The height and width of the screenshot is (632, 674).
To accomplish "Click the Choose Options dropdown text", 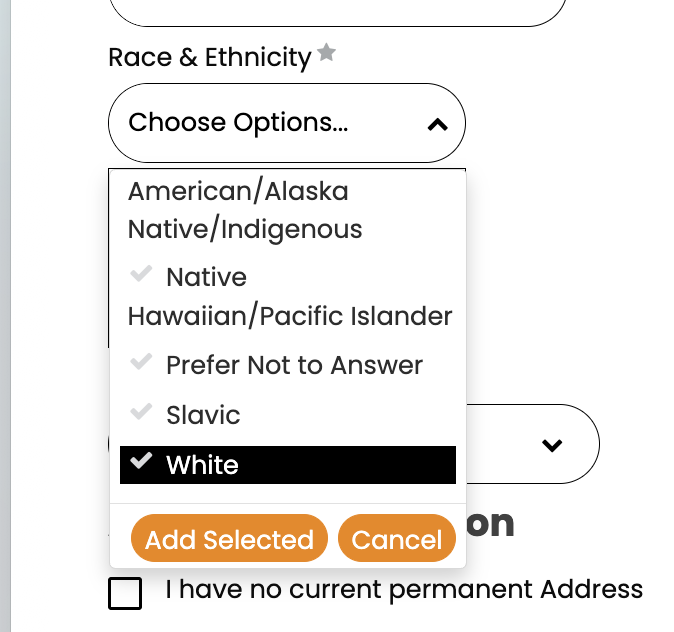I will (239, 123).
